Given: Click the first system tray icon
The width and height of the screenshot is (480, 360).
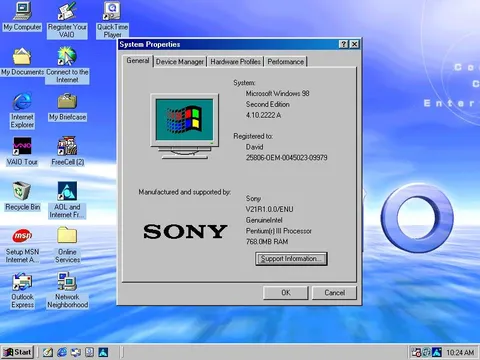Looking at the screenshot, I should point(416,352).
